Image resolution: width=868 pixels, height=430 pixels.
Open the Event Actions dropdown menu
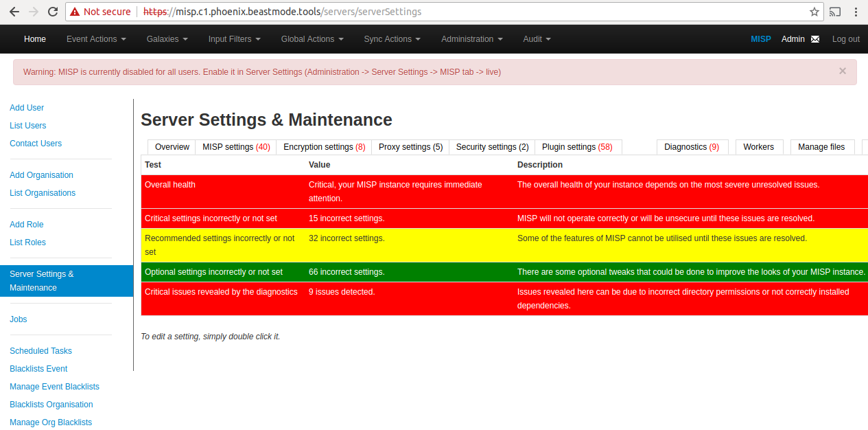click(96, 39)
